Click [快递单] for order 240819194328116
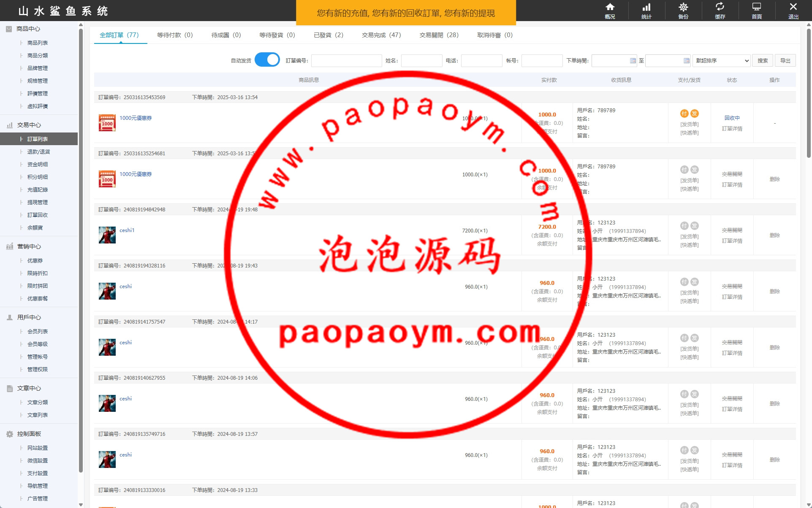Image resolution: width=812 pixels, height=508 pixels. coord(690,301)
